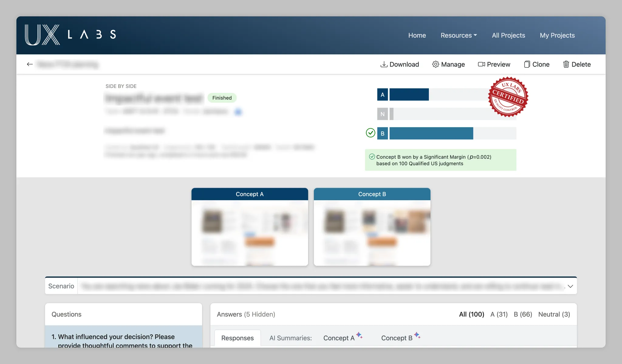
Task: Expand the Scenario text chevron
Action: pyautogui.click(x=570, y=286)
